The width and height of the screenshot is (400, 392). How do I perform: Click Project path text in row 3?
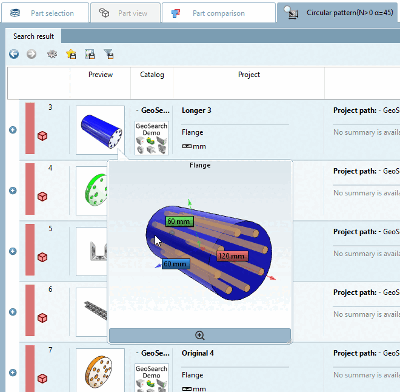[366, 110]
